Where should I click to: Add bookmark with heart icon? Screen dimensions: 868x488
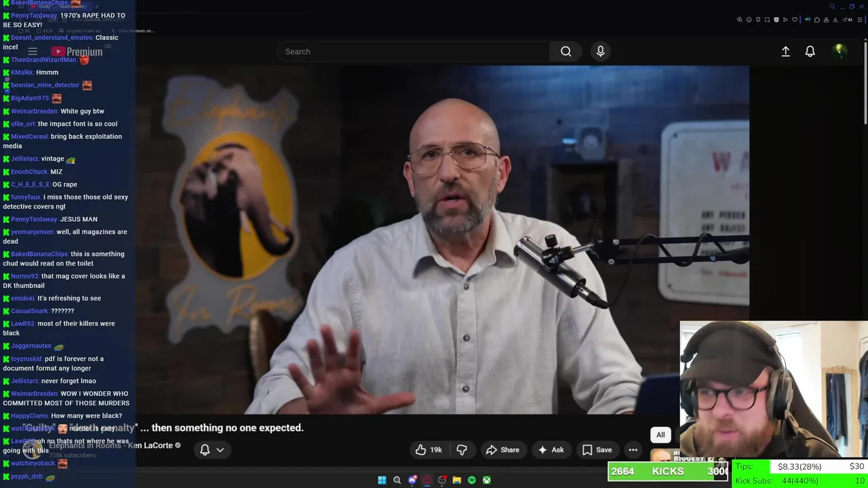click(x=795, y=20)
